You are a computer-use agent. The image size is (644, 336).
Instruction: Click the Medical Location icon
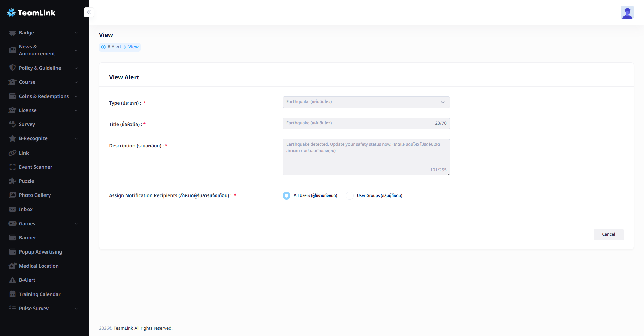(x=12, y=266)
